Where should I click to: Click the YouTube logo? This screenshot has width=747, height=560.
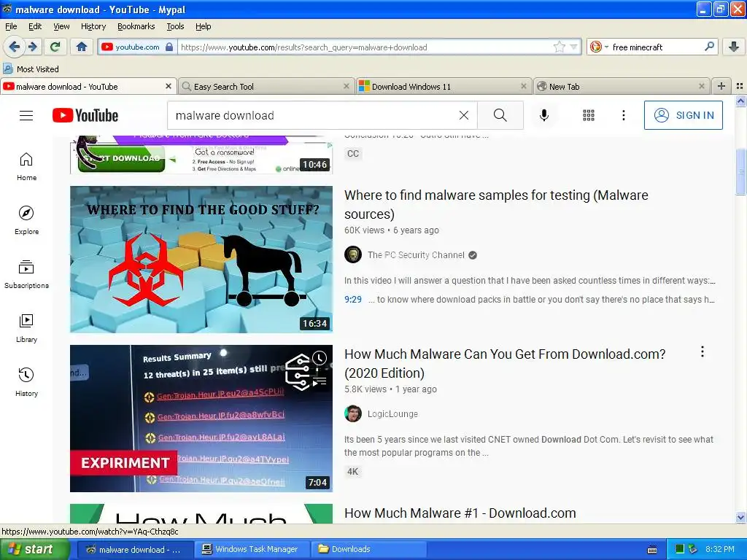click(85, 115)
